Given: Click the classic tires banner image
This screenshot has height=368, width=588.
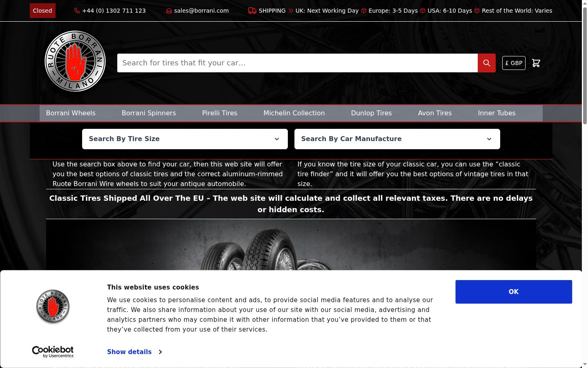Looking at the screenshot, I should (291, 245).
